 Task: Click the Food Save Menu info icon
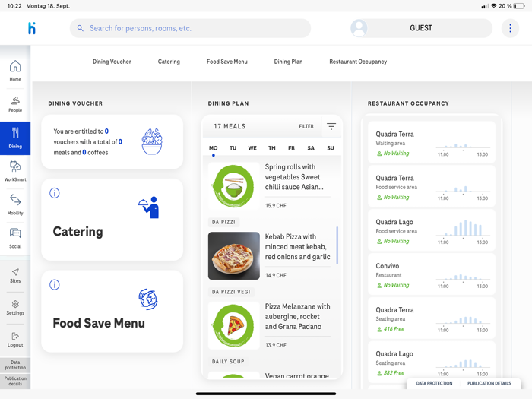pyautogui.click(x=55, y=285)
